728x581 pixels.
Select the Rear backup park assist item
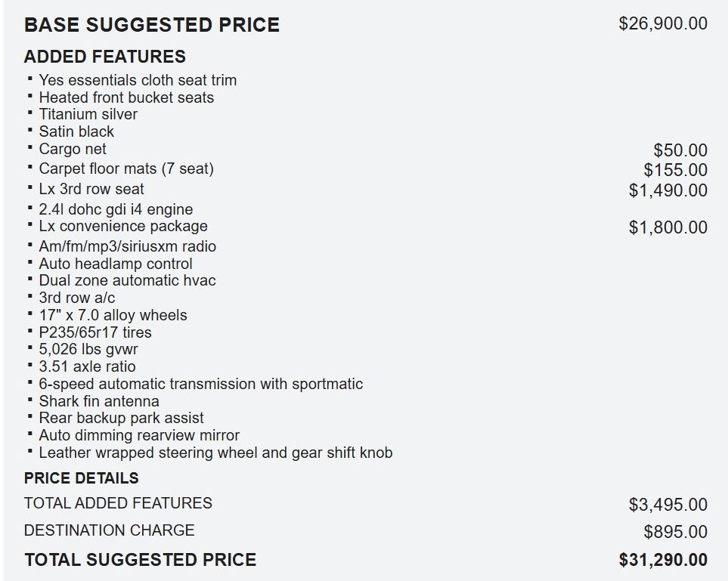click(x=121, y=418)
